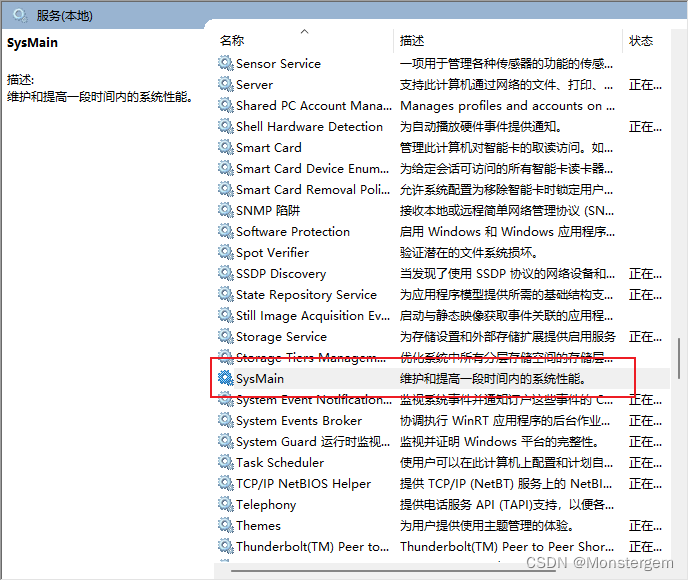The image size is (689, 581).
Task: Select Smart Card Device Enum... name
Action: tap(312, 169)
